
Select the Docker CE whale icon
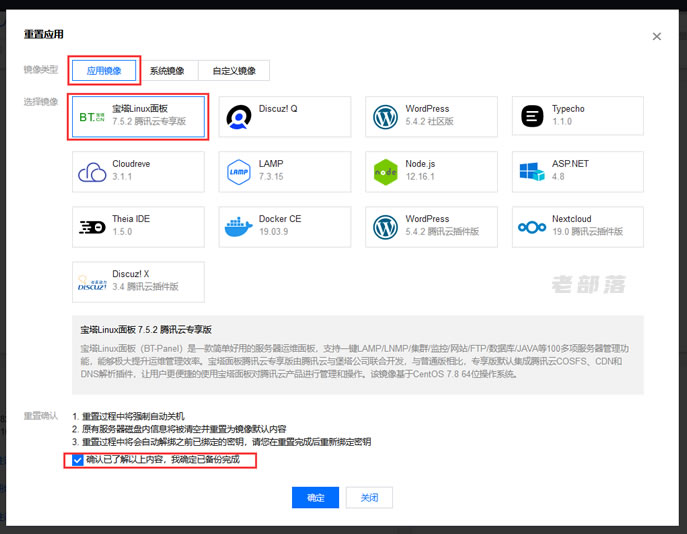pos(239,226)
